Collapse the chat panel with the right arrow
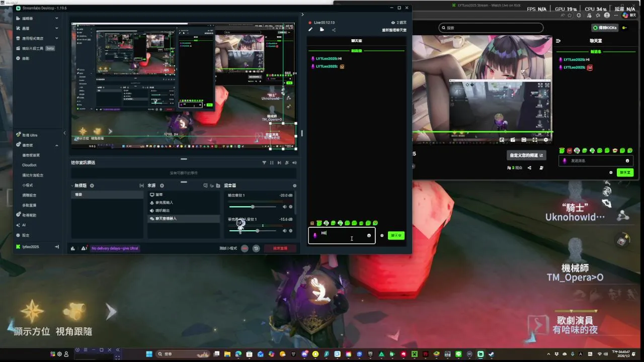Screen dimensions: 644x362 click(x=302, y=14)
